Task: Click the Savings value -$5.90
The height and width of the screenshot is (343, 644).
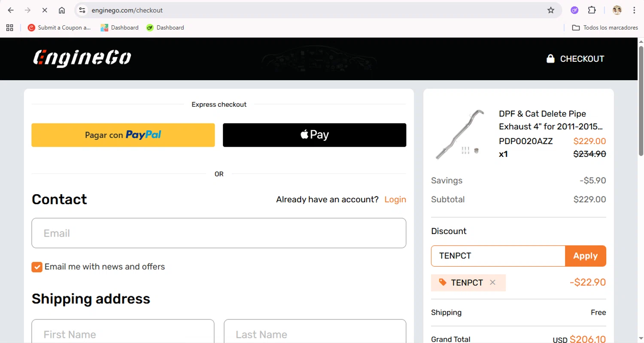Action: [x=593, y=181]
